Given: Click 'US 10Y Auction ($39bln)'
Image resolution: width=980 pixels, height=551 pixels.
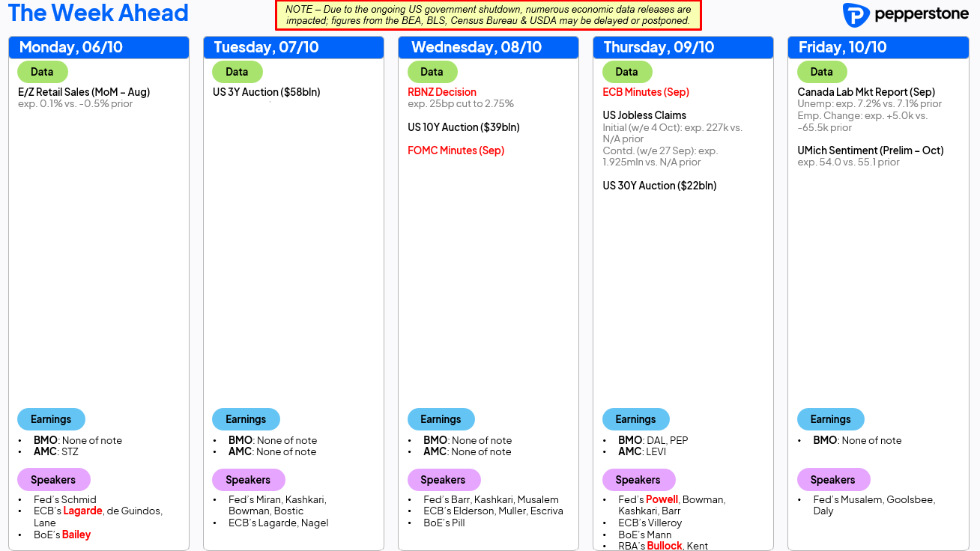Looking at the screenshot, I should [464, 127].
